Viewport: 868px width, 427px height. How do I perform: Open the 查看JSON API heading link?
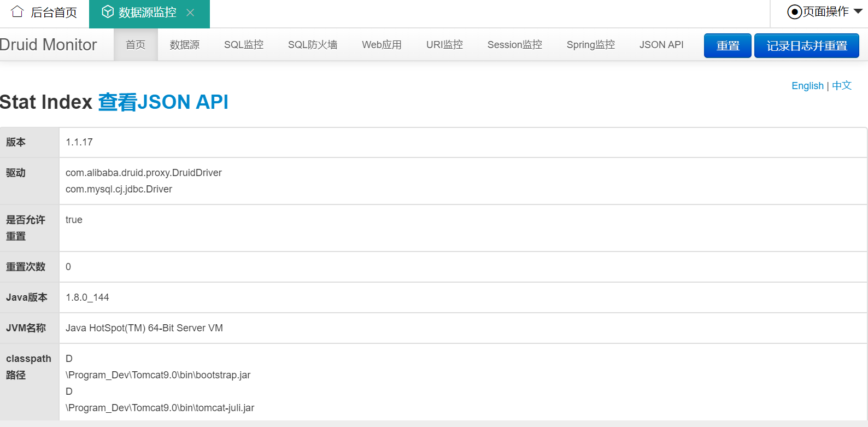(163, 102)
